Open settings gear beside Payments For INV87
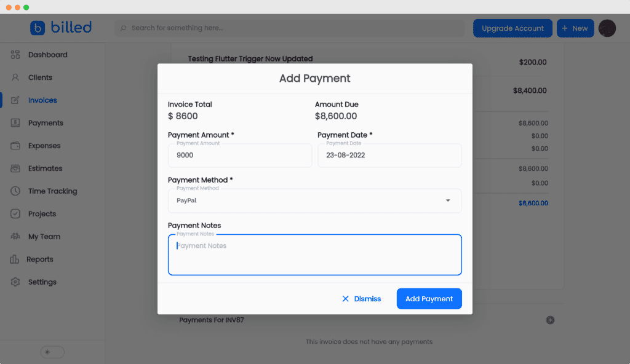630x364 pixels. (x=549, y=320)
